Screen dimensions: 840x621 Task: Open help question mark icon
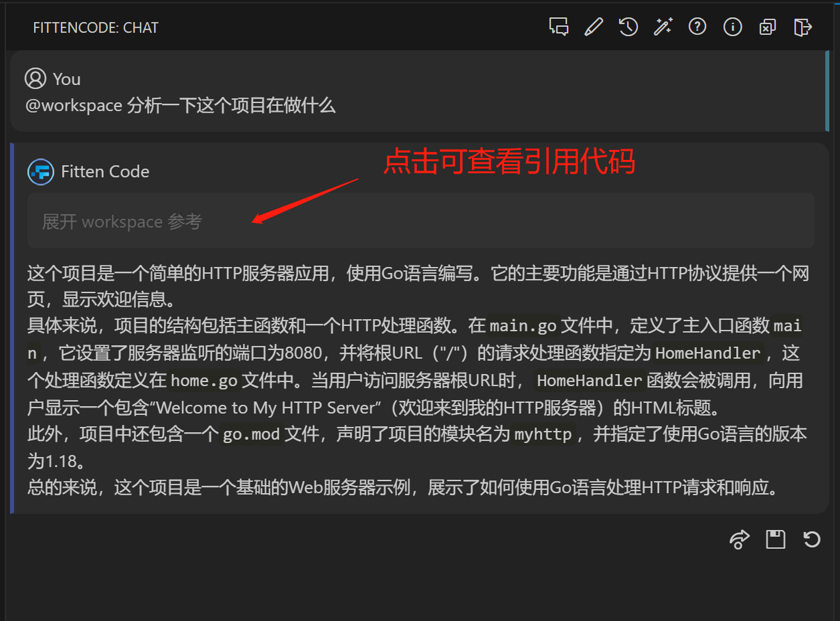point(697,27)
